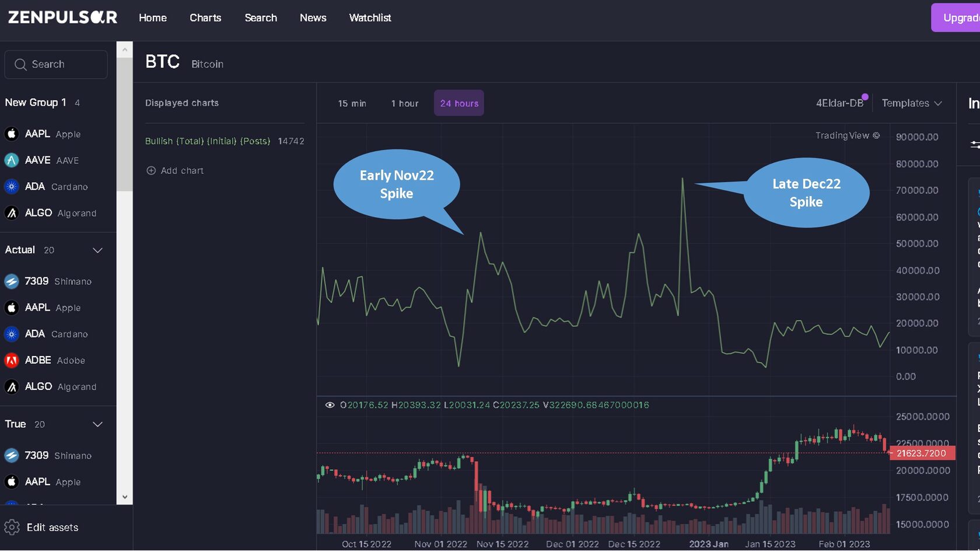Click the Bullish Total Initial Posts chart entry

click(x=225, y=141)
